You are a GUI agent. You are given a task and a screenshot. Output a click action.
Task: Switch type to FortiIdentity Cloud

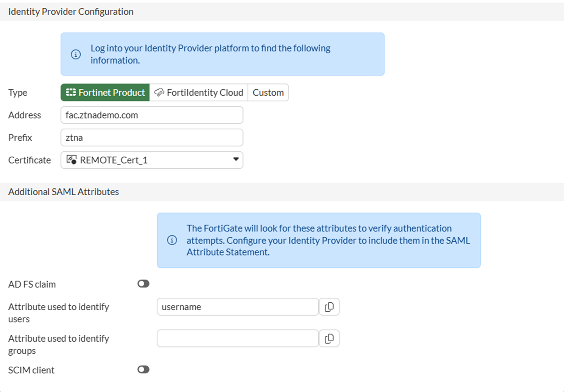199,92
